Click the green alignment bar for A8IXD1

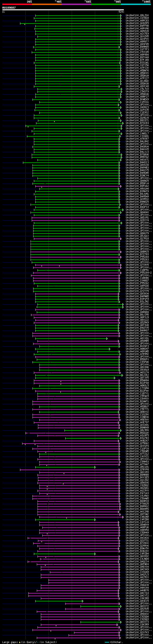click(x=72, y=338)
